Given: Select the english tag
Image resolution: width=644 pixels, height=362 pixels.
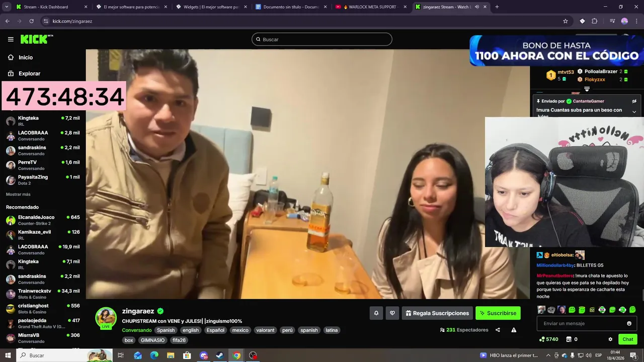Looking at the screenshot, I should [x=191, y=330].
